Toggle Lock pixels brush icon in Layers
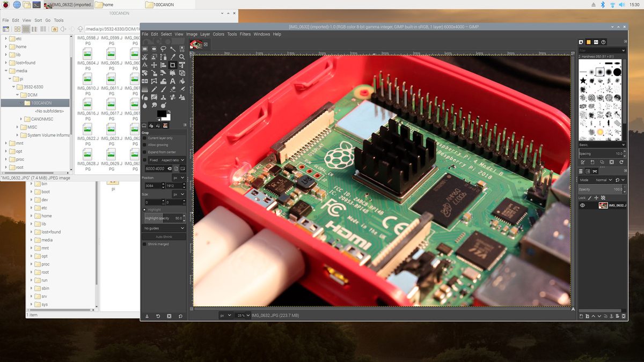 590,198
